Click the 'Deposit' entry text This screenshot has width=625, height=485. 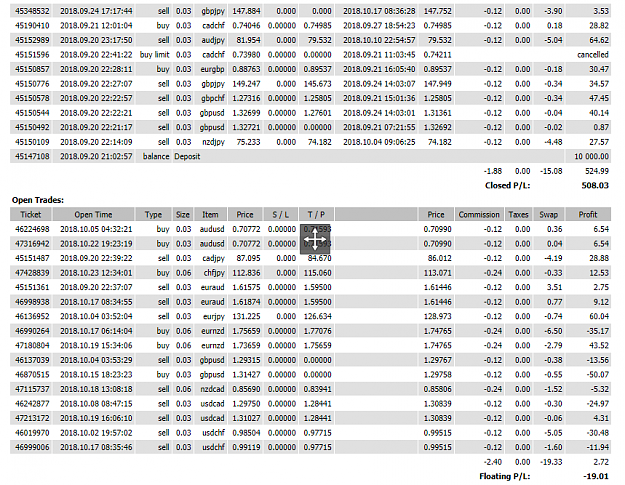[187, 157]
